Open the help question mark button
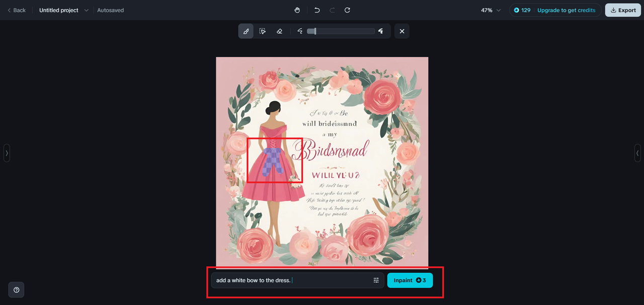Viewport: 644px width, 305px height. (x=17, y=290)
